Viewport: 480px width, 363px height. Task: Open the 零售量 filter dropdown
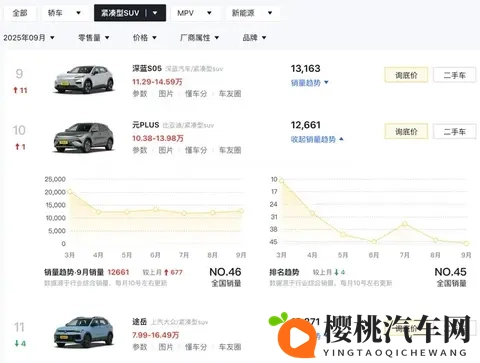point(94,38)
